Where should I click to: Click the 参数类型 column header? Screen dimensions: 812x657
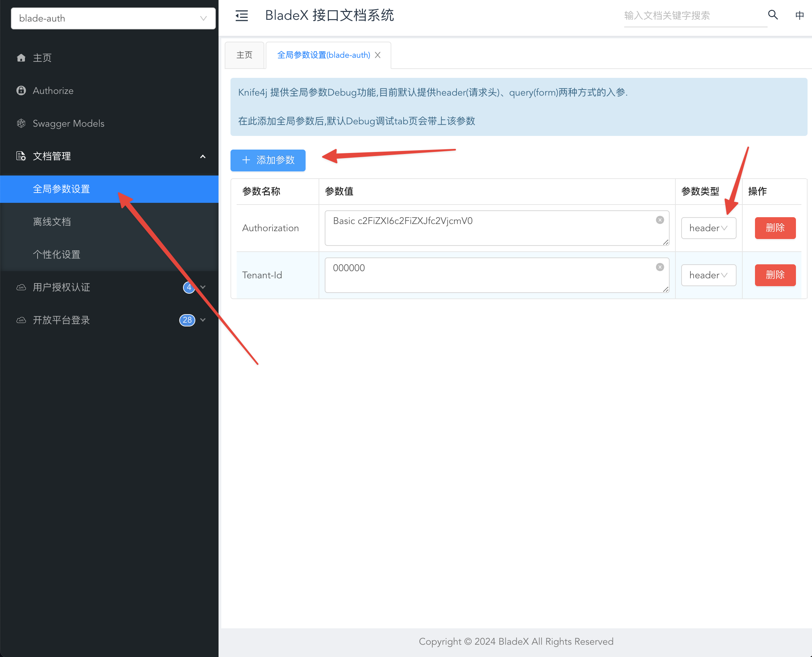pos(709,192)
